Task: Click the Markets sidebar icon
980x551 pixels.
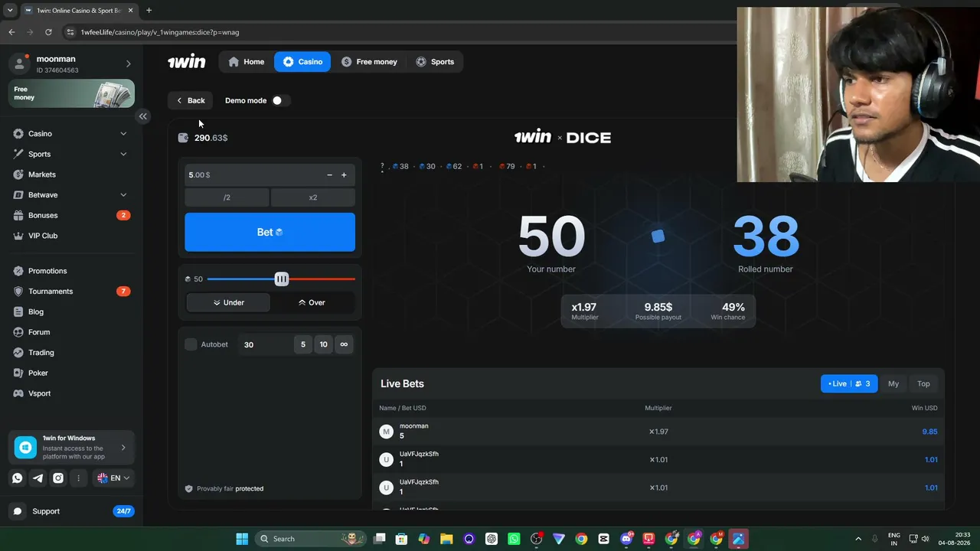Action: tap(18, 174)
